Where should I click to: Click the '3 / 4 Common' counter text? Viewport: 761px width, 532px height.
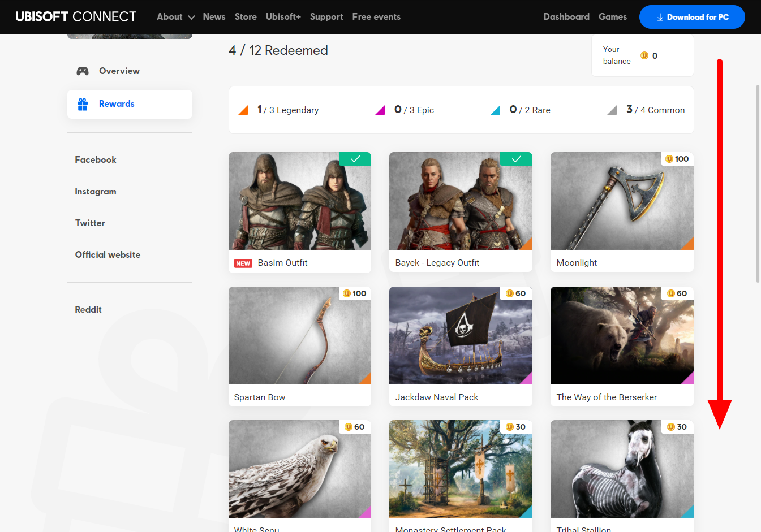[x=656, y=110]
